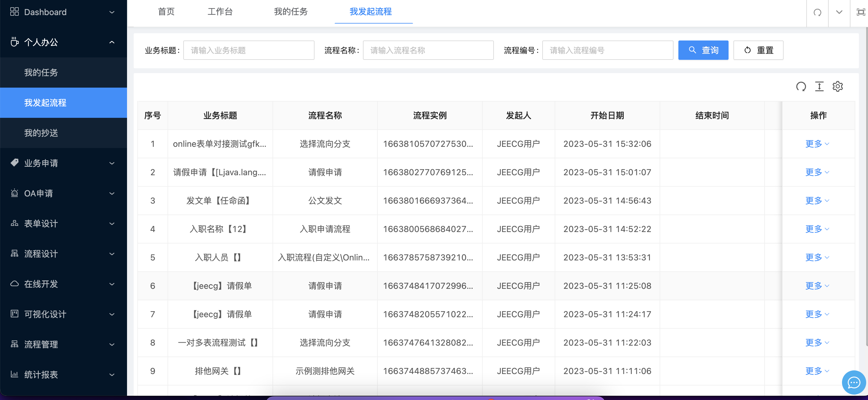
Task: Click the 表单设计 sidebar icon
Action: [14, 223]
